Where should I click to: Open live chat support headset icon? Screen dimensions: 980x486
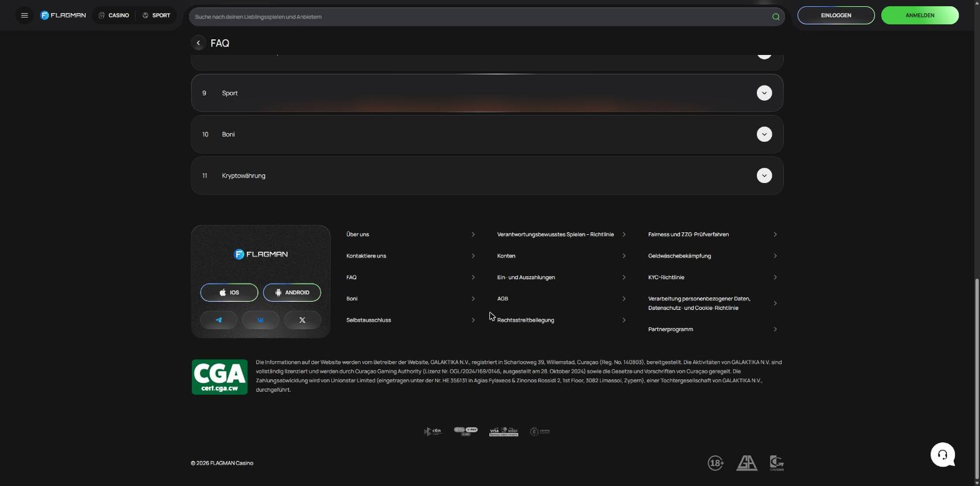tap(942, 454)
